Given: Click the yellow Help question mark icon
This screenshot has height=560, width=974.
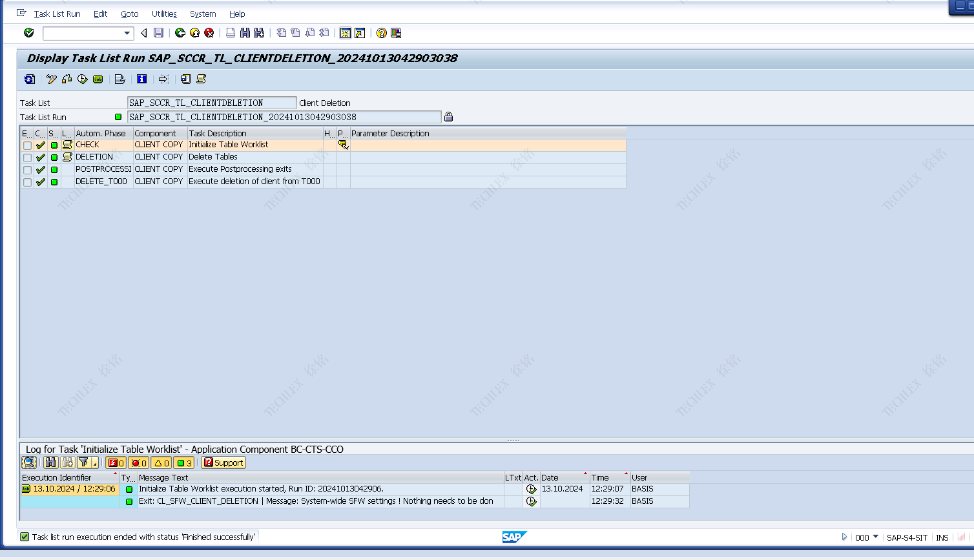Looking at the screenshot, I should (x=382, y=33).
